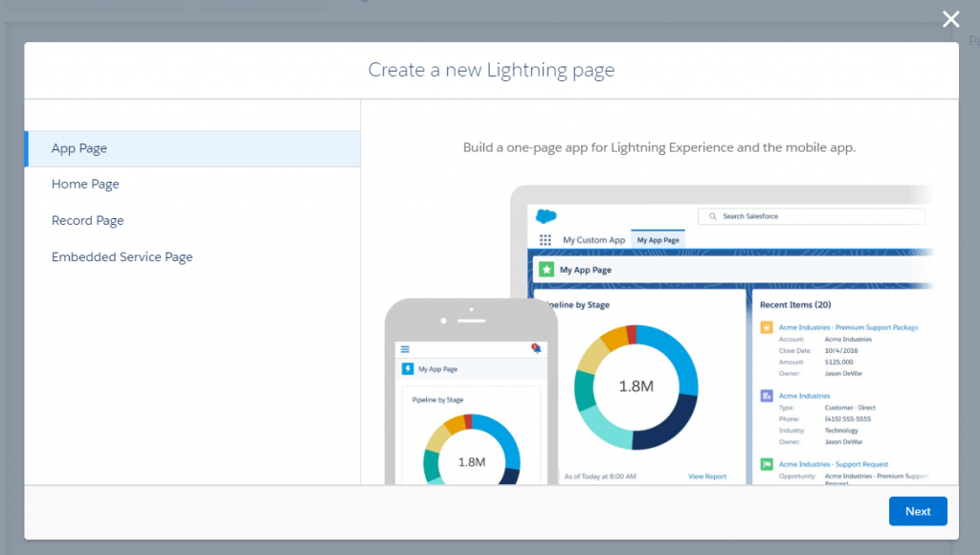
Task: Select the green star icon beside My App Page
Action: pos(546,270)
